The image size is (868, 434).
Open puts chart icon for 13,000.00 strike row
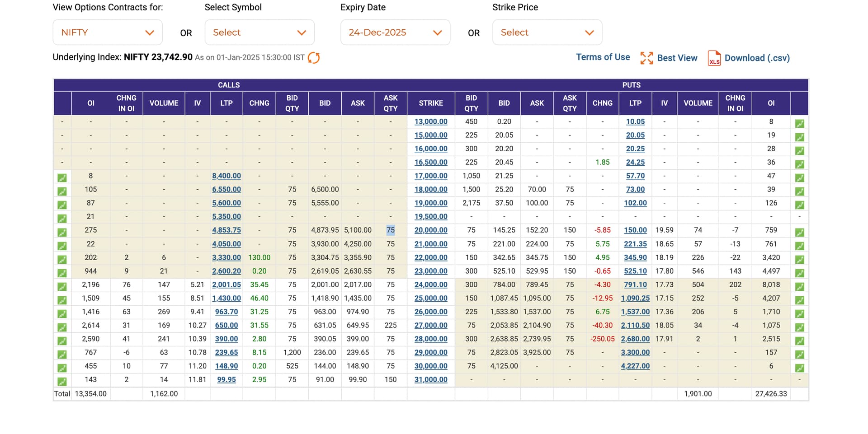pyautogui.click(x=799, y=124)
